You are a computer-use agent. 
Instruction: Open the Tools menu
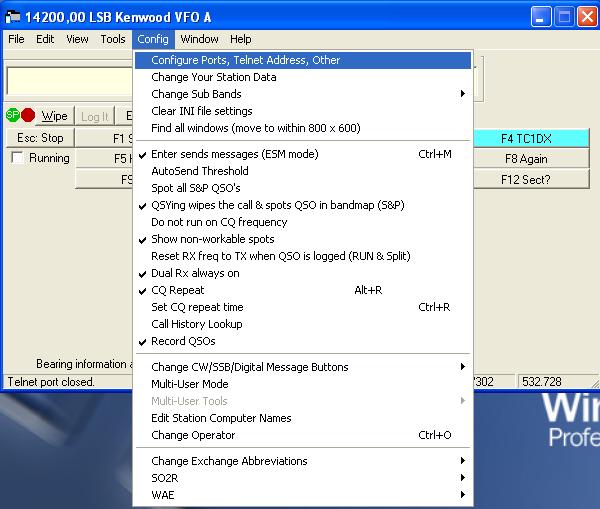[x=113, y=39]
